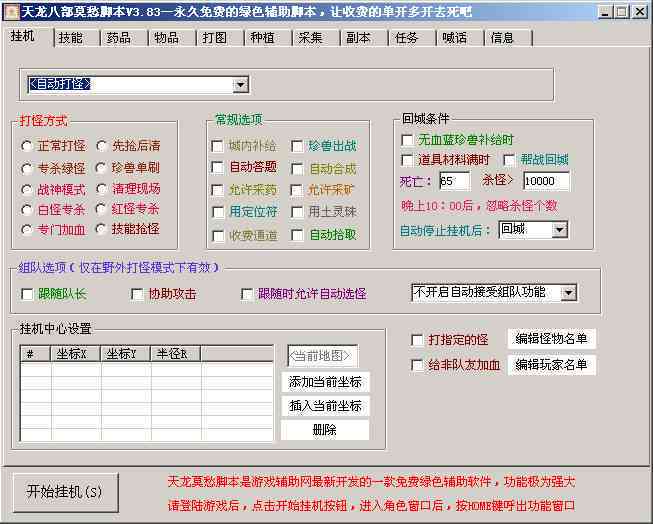Switch to the 技能 tab
The height and width of the screenshot is (524, 653).
[77, 38]
